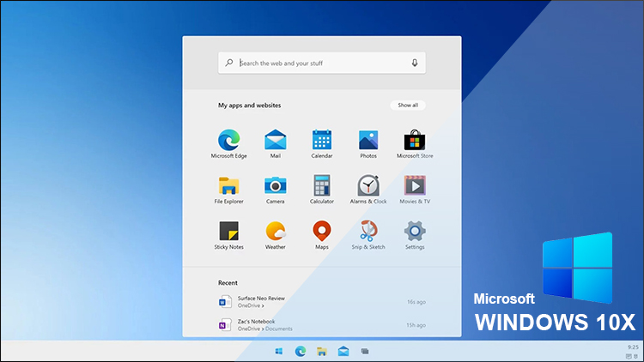Click the search the web input field

click(x=322, y=63)
